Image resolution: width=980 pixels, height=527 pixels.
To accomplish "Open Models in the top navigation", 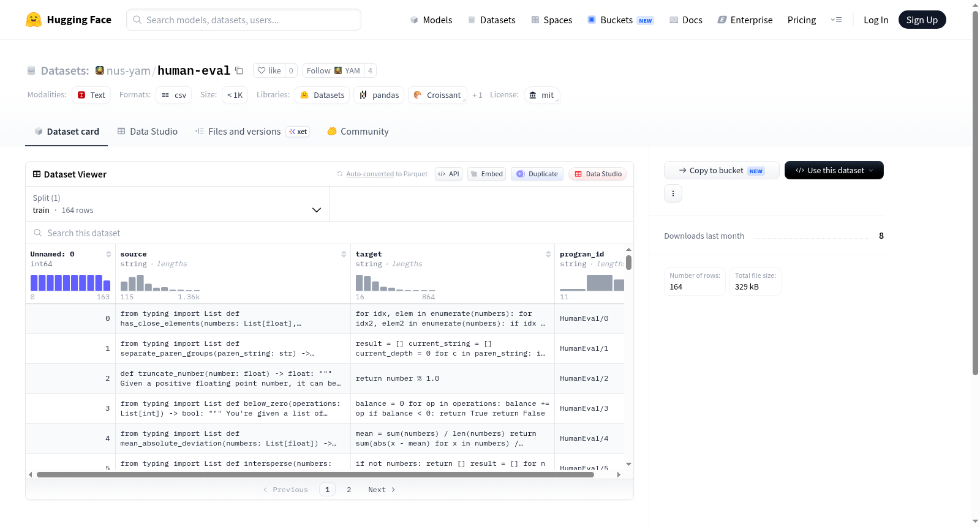I will pyautogui.click(x=431, y=20).
